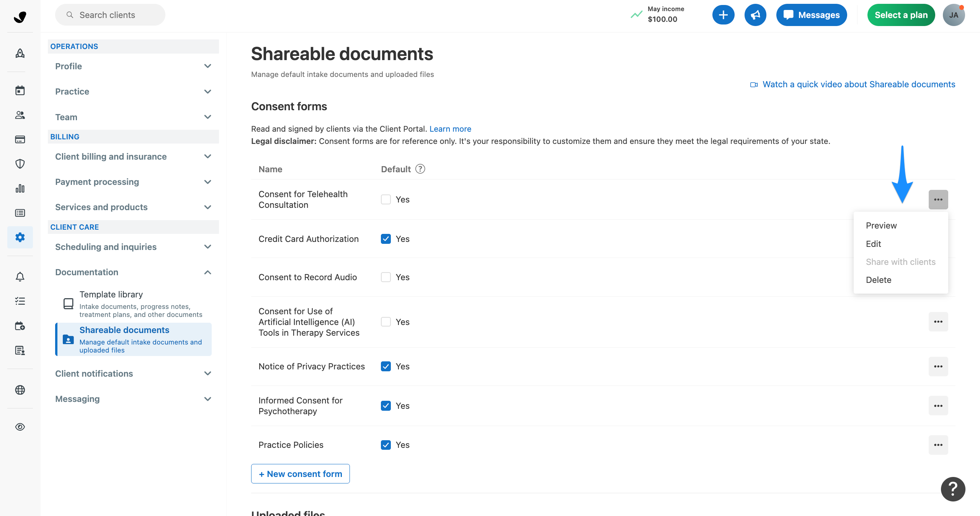
Task: Open the Learn more link
Action: coord(450,129)
